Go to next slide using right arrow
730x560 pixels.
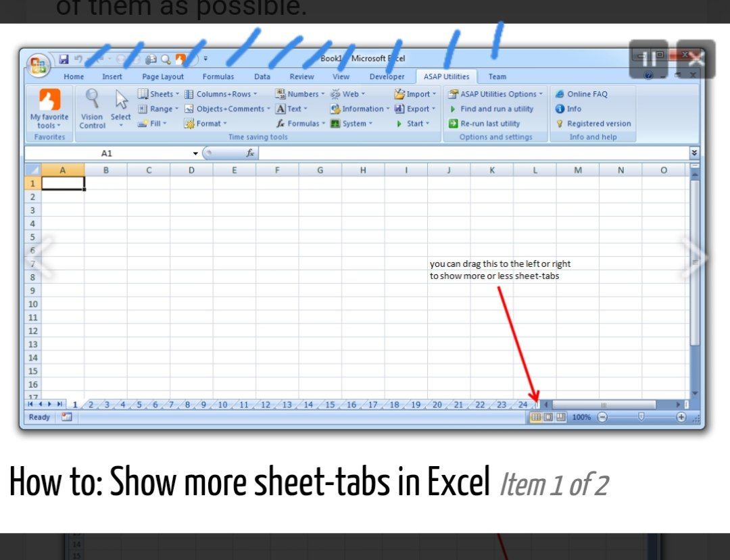click(x=695, y=257)
